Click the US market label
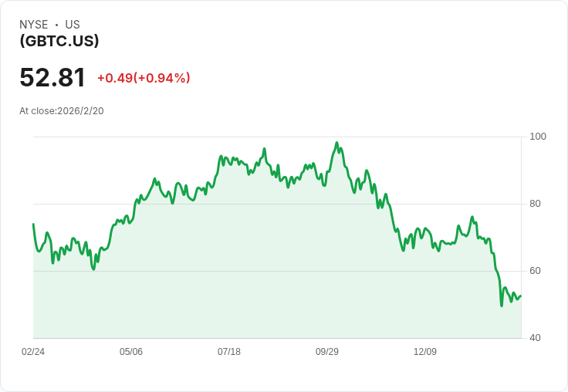568x392 pixels. tap(73, 24)
